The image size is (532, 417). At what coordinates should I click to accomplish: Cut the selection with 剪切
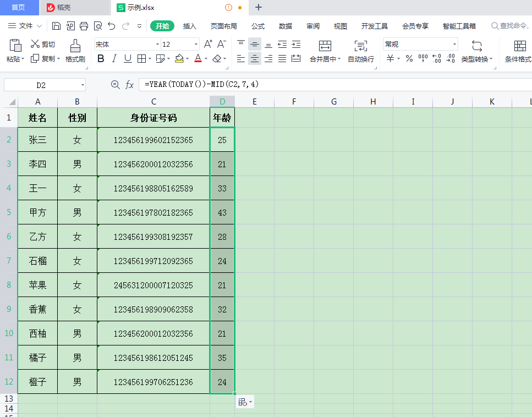pos(43,44)
